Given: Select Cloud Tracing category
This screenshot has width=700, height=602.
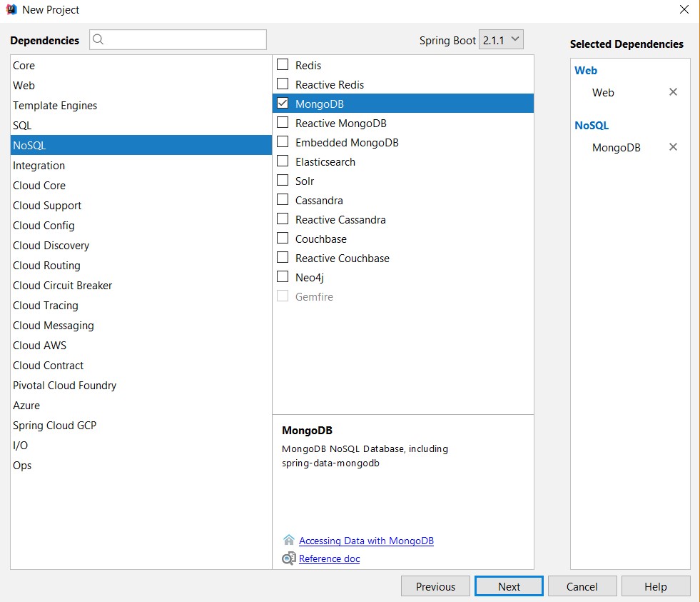Looking at the screenshot, I should tap(141, 305).
